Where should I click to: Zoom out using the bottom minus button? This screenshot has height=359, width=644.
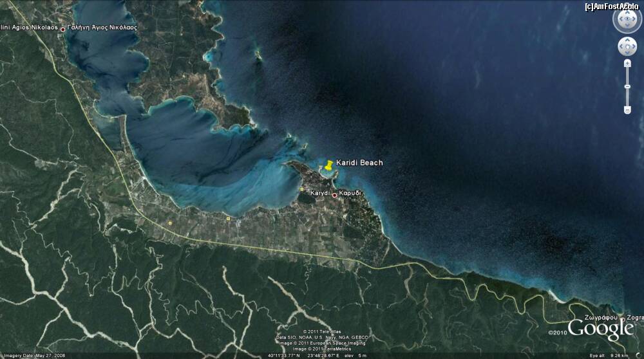tap(627, 109)
